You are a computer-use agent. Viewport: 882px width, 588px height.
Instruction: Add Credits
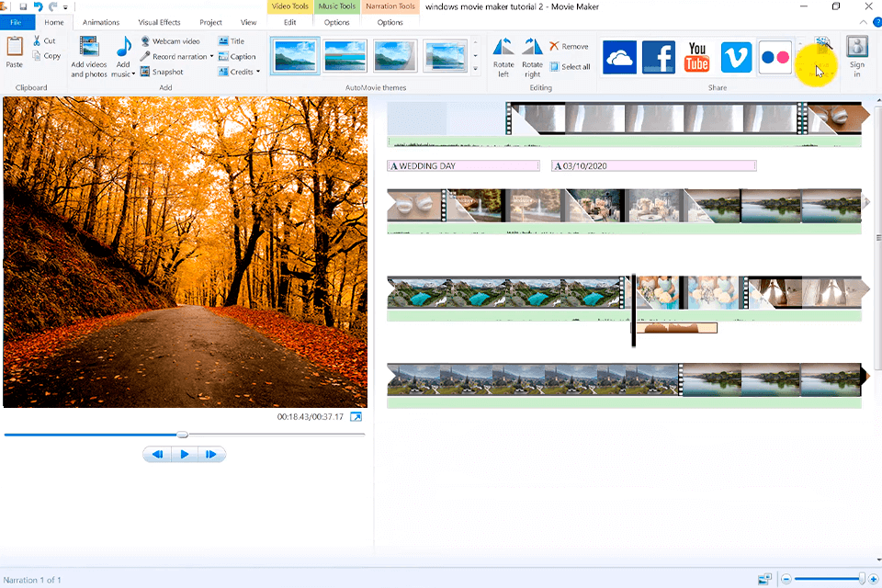[236, 72]
